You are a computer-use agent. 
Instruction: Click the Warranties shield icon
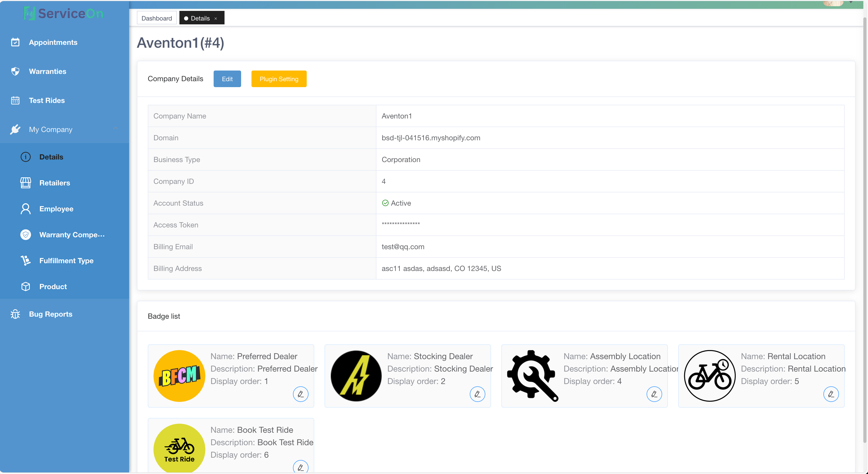(x=15, y=71)
